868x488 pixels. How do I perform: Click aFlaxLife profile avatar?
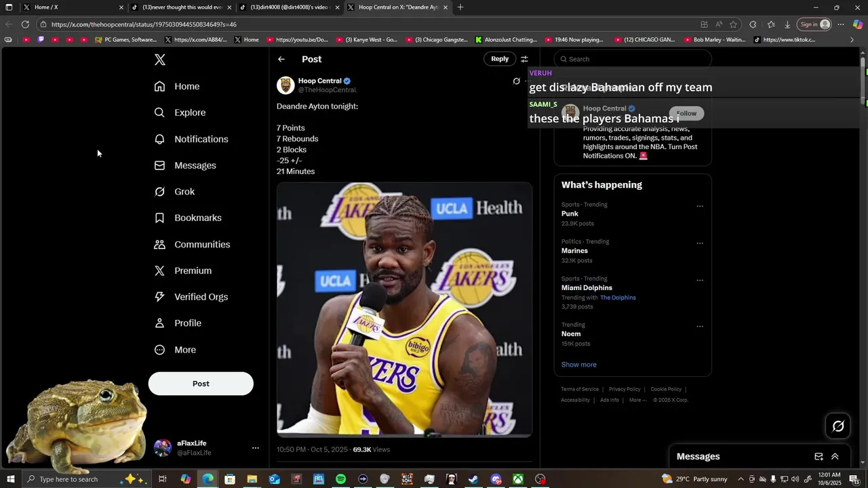pos(163,448)
